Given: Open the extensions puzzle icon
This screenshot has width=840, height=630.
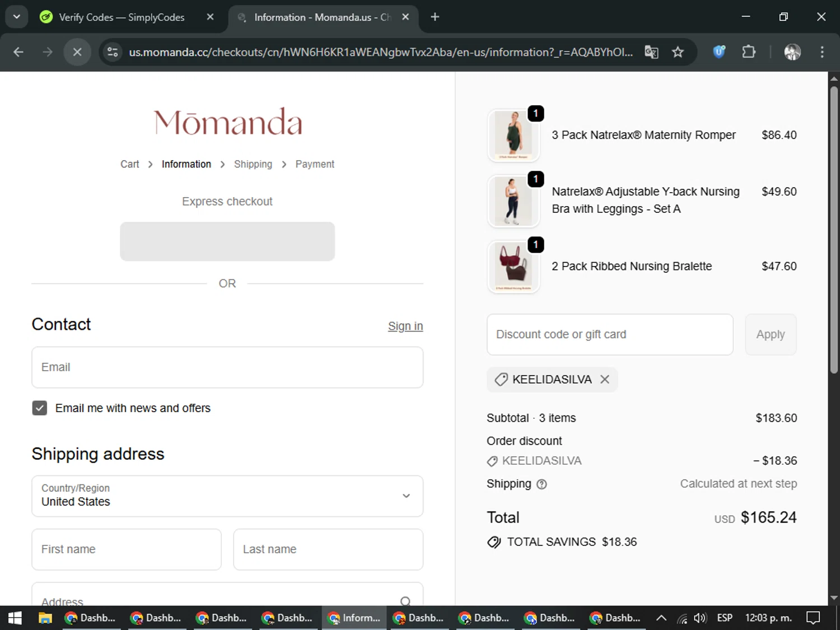Looking at the screenshot, I should point(749,52).
